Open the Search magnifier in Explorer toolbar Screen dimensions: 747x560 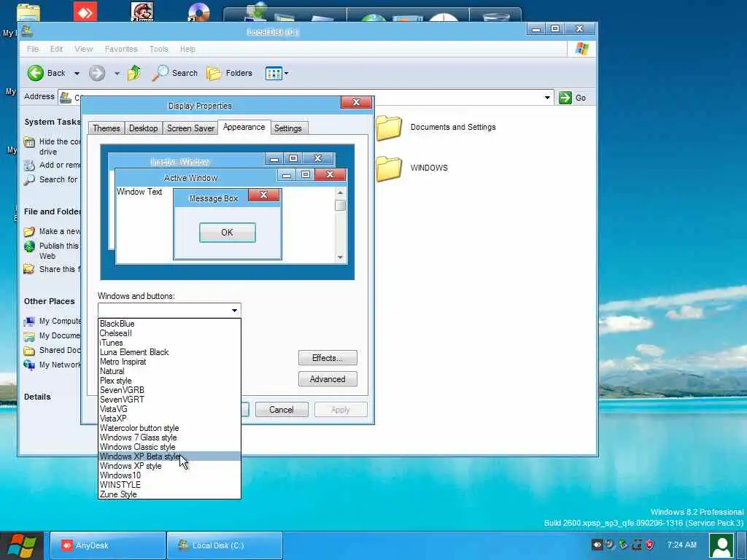coord(160,73)
